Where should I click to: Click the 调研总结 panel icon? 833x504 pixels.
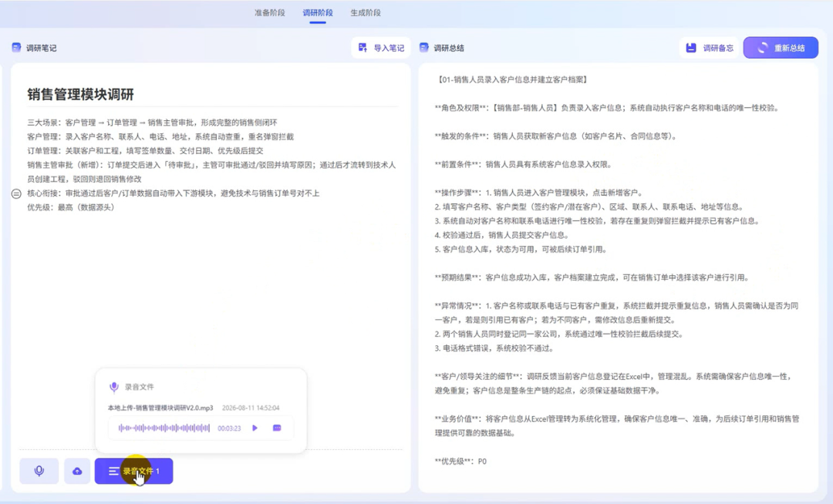point(424,48)
